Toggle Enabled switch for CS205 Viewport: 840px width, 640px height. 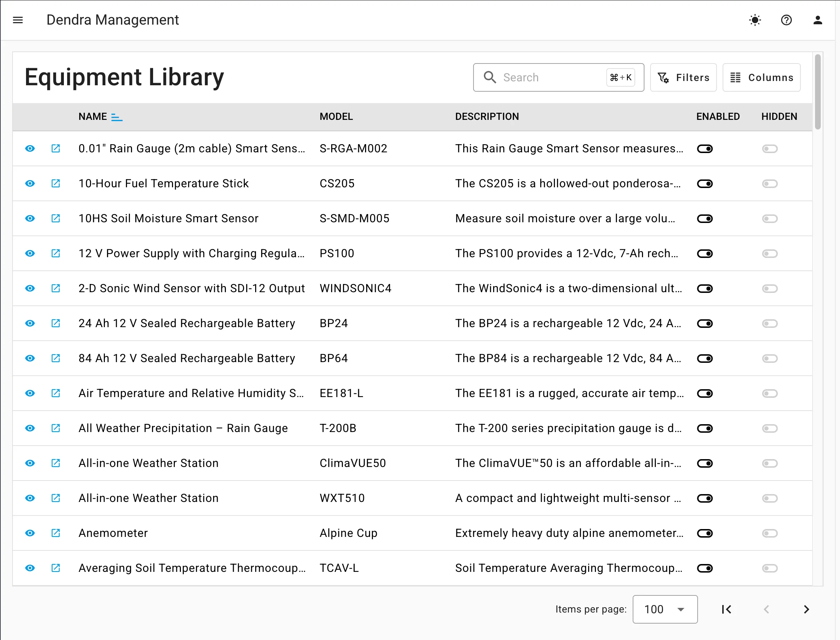pos(705,184)
